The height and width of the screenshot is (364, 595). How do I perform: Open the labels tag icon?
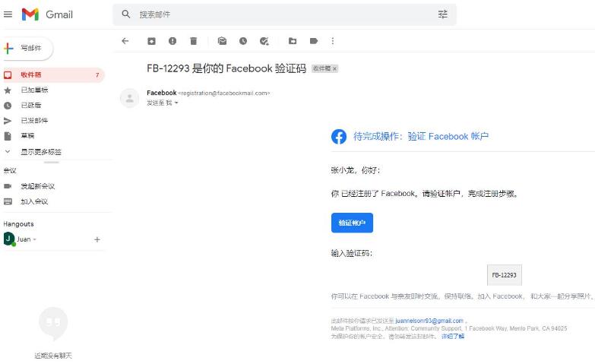(x=314, y=41)
